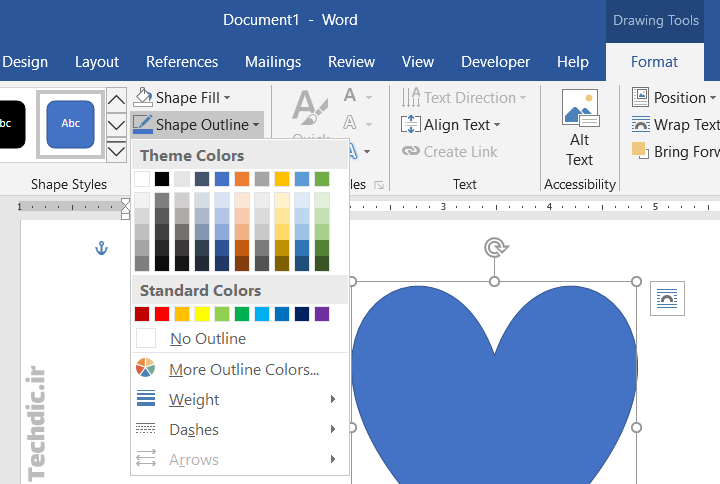
Task: Click the Arrows icon in the menu
Action: click(146, 458)
